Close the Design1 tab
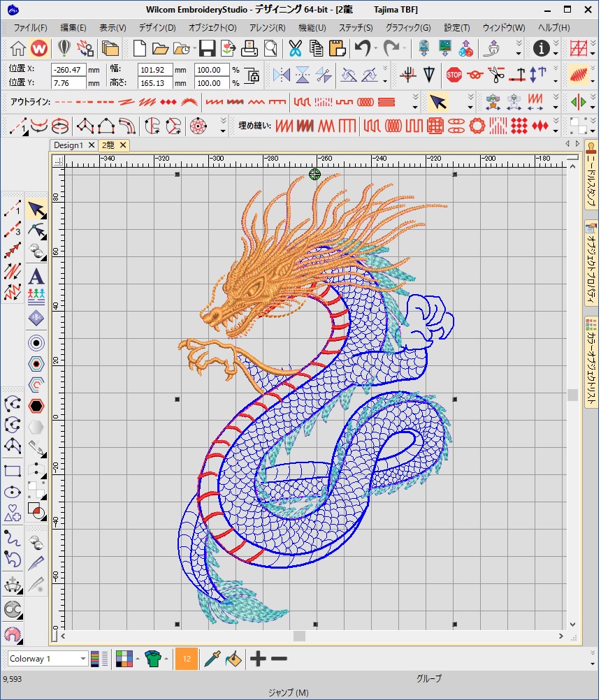 pos(91,145)
